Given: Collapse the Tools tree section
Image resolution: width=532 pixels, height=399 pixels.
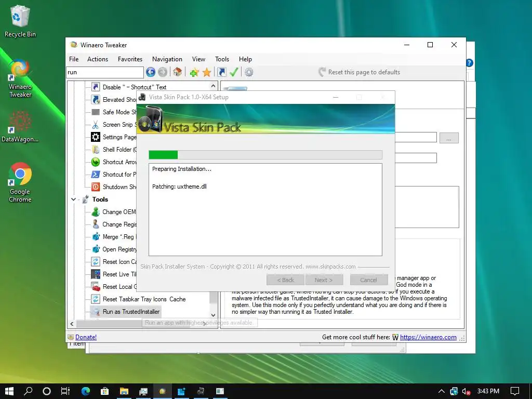Looking at the screenshot, I should pos(73,199).
